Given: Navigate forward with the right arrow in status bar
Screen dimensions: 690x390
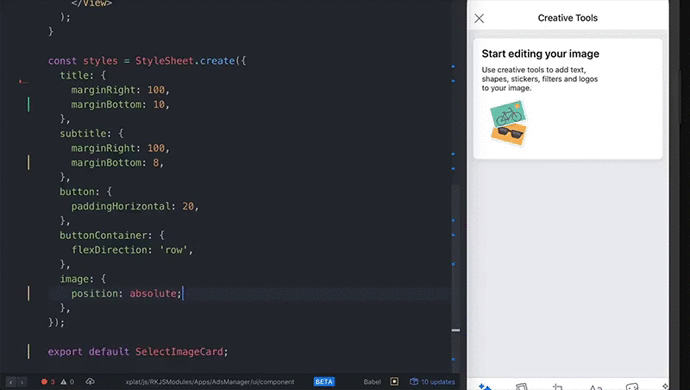Looking at the screenshot, I should coord(22,382).
